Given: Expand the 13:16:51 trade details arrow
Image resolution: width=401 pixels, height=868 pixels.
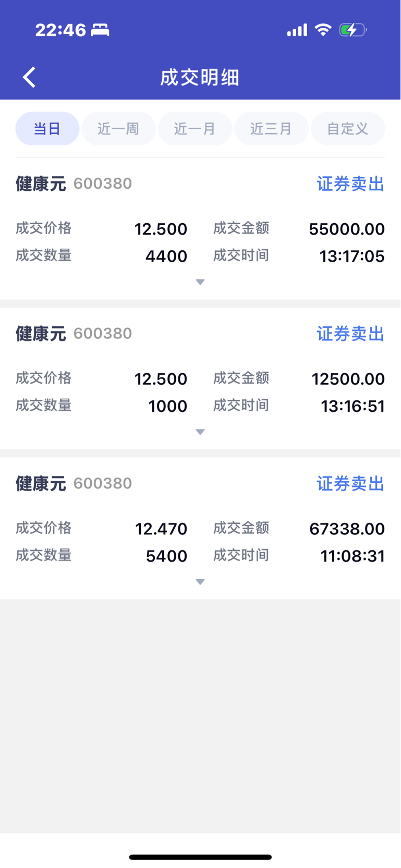Looking at the screenshot, I should coord(200,432).
